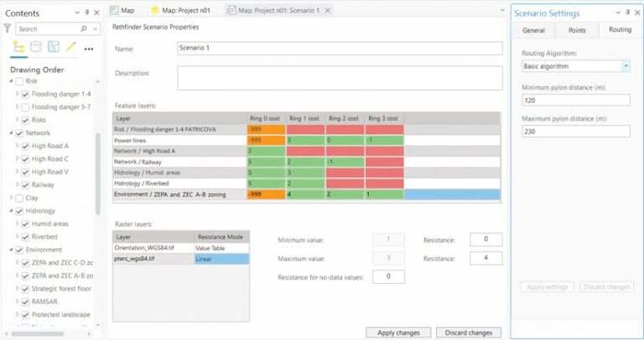Click the Description text box
This screenshot has height=340, width=644.
[x=340, y=78]
